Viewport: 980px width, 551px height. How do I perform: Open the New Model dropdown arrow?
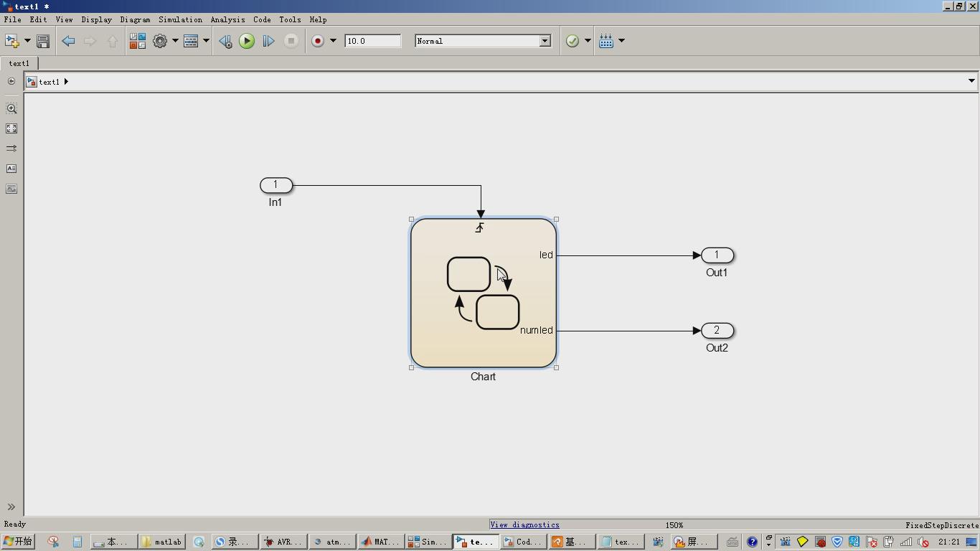click(x=27, y=41)
